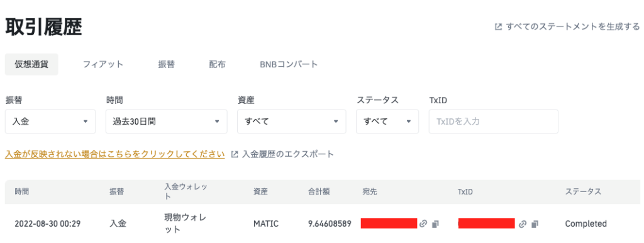
Task: Select the MATIC deposit transaction row
Action: (x=322, y=223)
